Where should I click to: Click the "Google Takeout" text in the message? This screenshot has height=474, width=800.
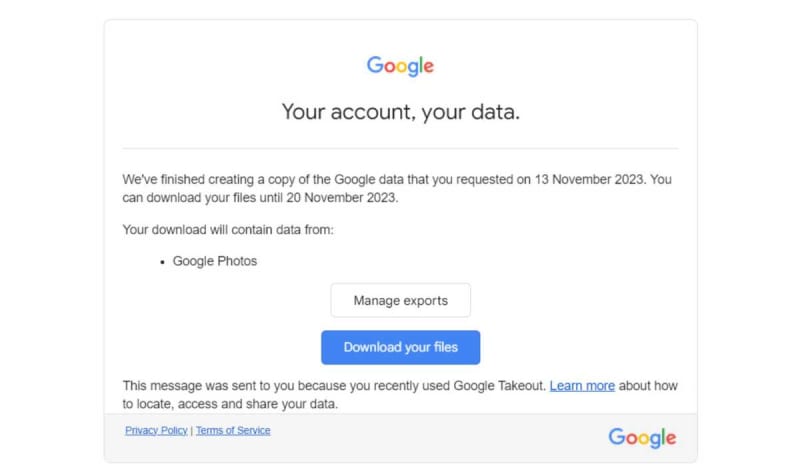coord(499,386)
